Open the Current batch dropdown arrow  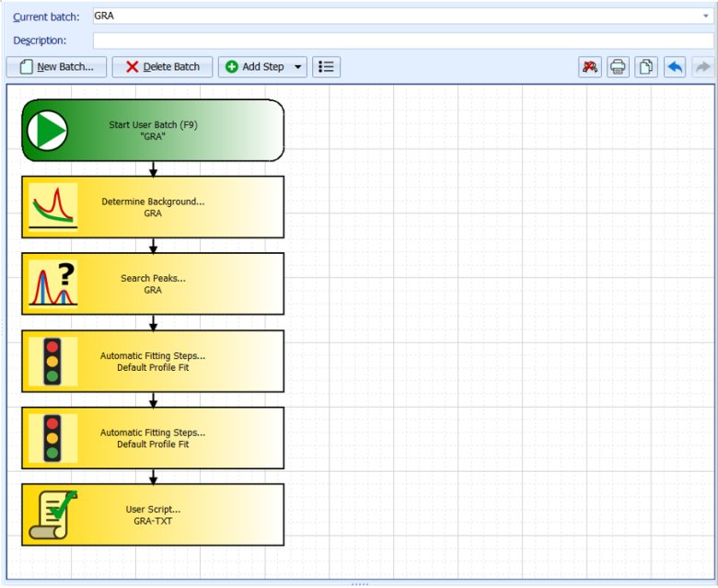pos(705,17)
